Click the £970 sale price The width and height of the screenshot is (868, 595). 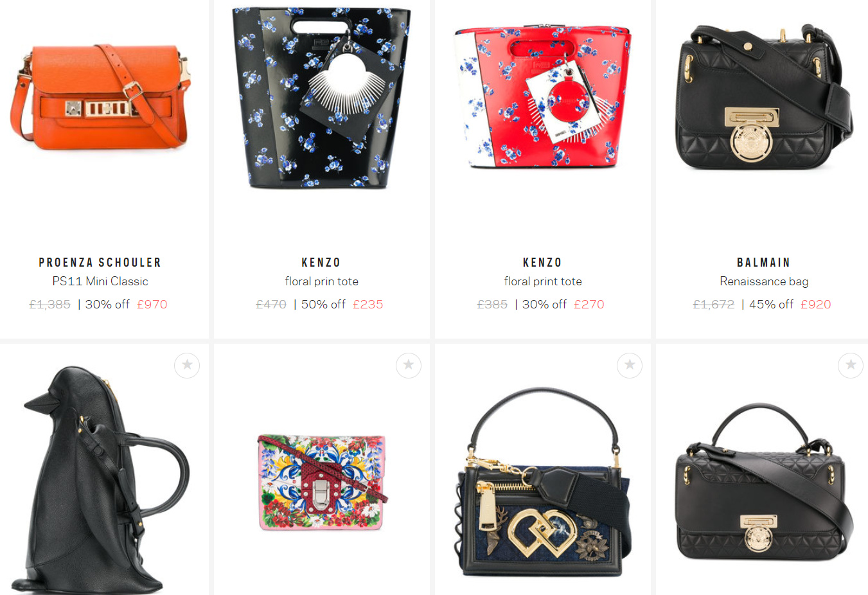click(152, 305)
